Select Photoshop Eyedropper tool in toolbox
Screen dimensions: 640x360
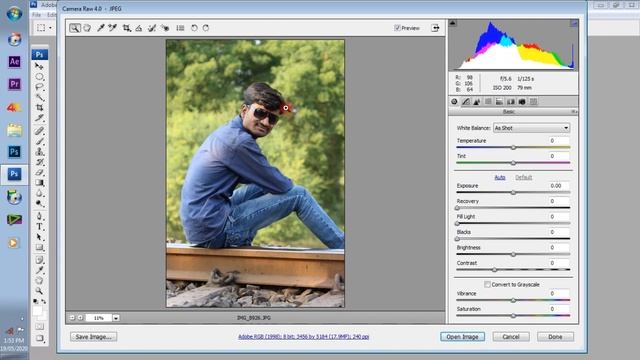39,270
